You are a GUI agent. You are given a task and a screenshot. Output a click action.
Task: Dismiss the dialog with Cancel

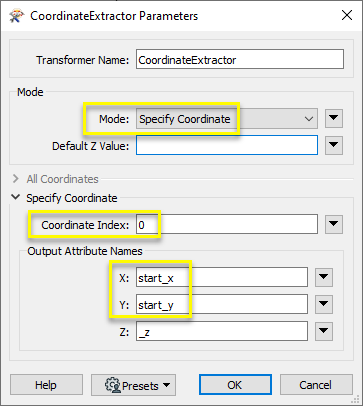tap(316, 385)
